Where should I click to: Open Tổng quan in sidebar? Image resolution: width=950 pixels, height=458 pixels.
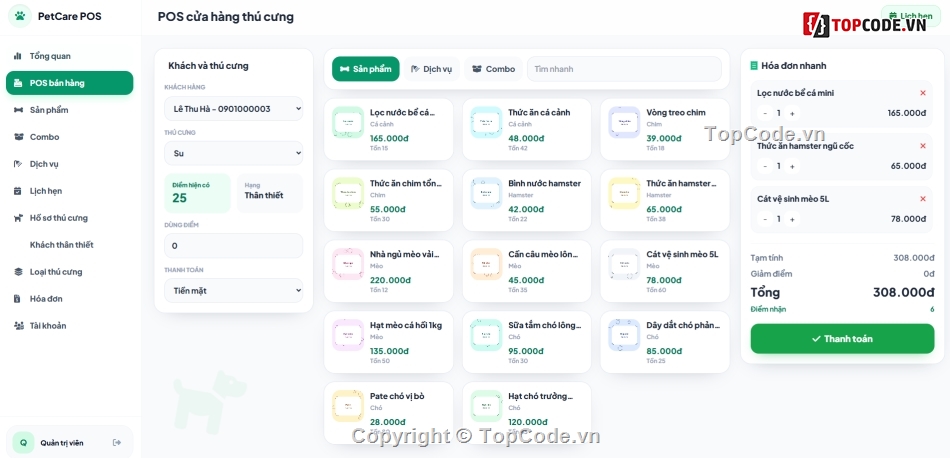(x=70, y=56)
